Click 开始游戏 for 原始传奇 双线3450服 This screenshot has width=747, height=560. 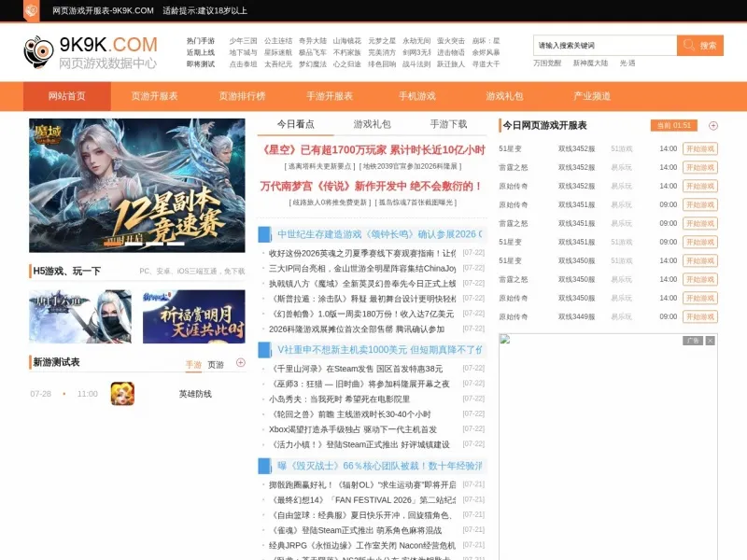coord(700,298)
